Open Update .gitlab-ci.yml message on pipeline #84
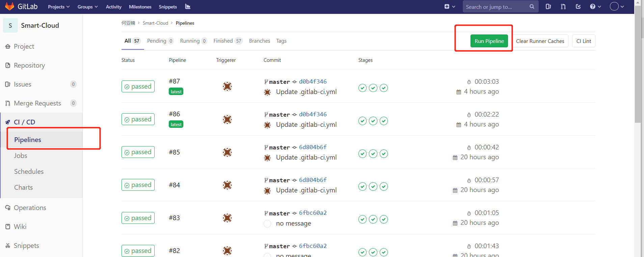Viewport: 644px width, 257px height. [306, 190]
